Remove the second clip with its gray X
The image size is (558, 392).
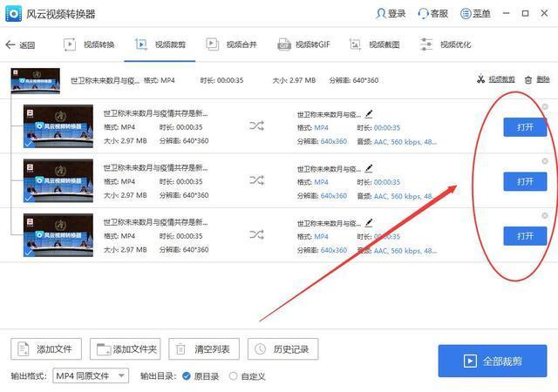(544, 161)
